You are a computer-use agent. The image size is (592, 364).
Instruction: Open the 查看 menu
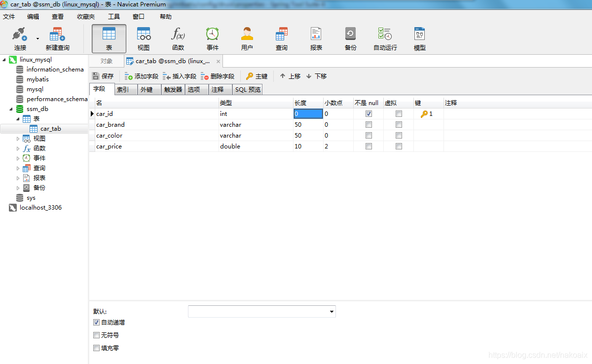pyautogui.click(x=58, y=17)
